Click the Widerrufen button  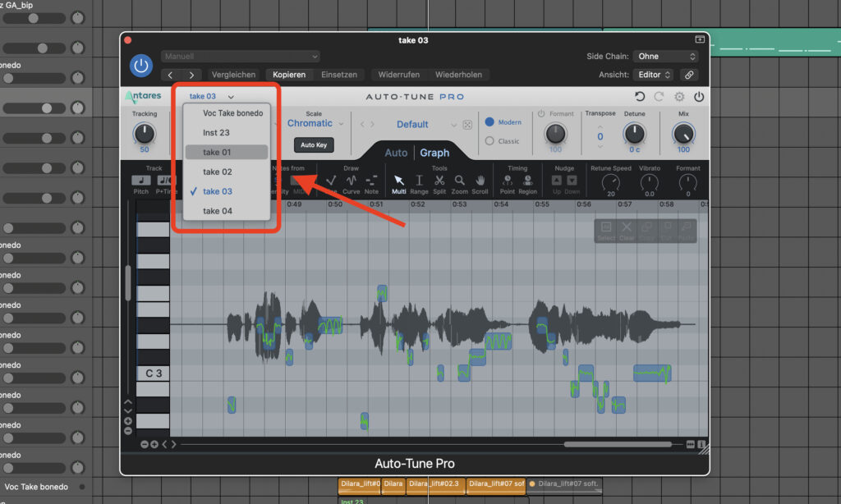398,75
